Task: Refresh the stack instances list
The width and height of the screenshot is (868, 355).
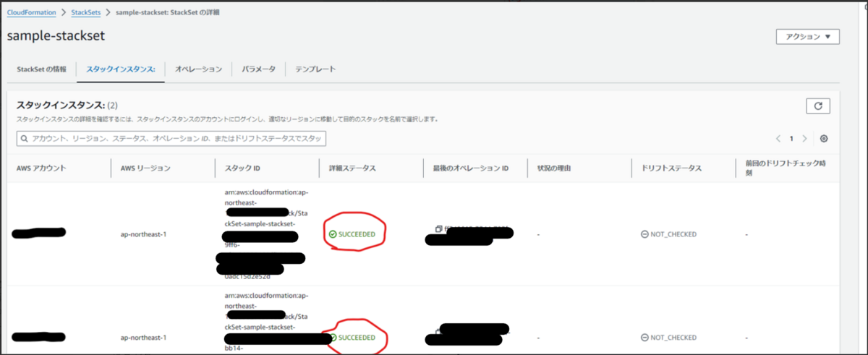Action: pos(818,106)
